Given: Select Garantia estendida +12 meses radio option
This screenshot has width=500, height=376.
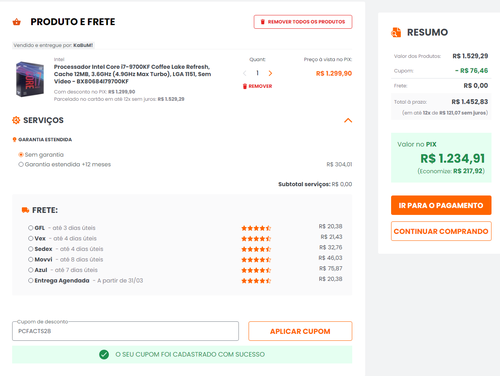Looking at the screenshot, I should [21, 164].
